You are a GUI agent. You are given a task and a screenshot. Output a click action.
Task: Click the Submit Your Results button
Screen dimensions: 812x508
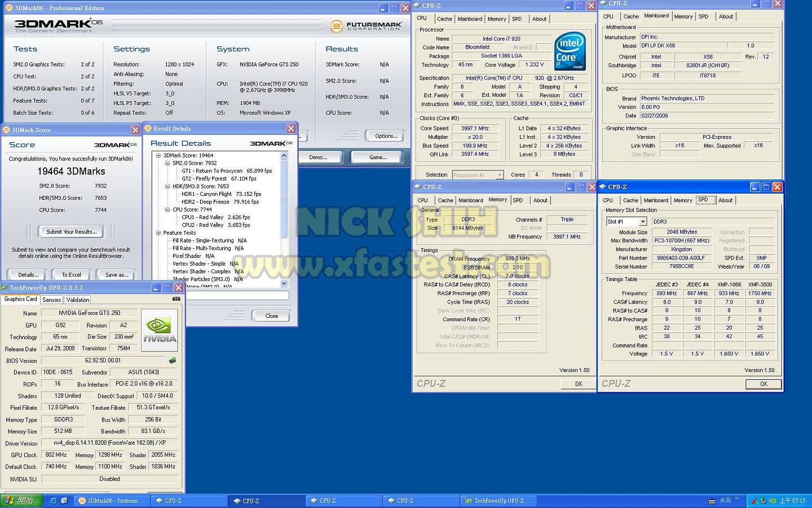(x=71, y=231)
